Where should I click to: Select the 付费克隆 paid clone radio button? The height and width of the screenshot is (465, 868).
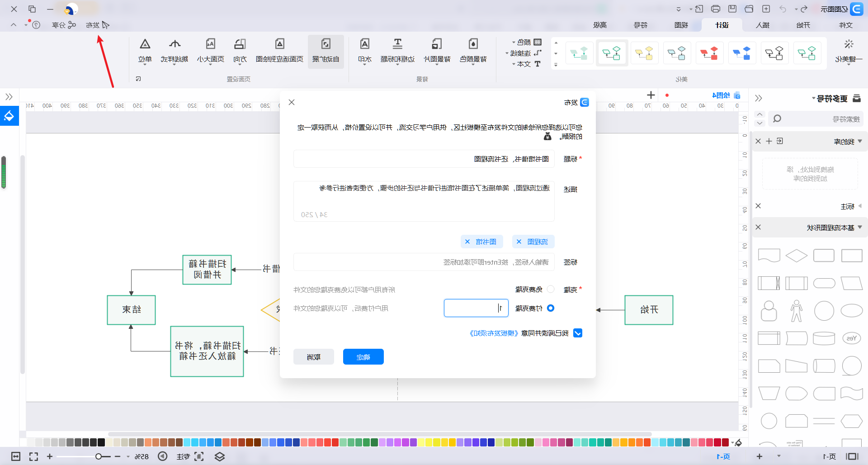[551, 308]
